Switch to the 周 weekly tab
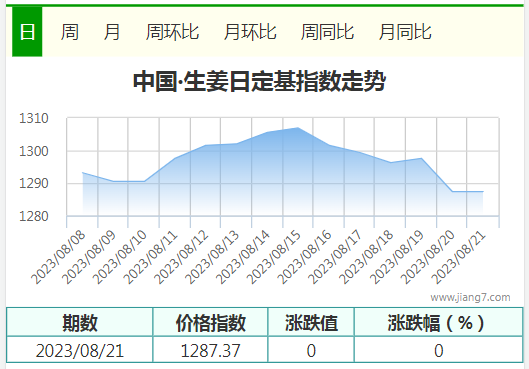 coord(70,32)
